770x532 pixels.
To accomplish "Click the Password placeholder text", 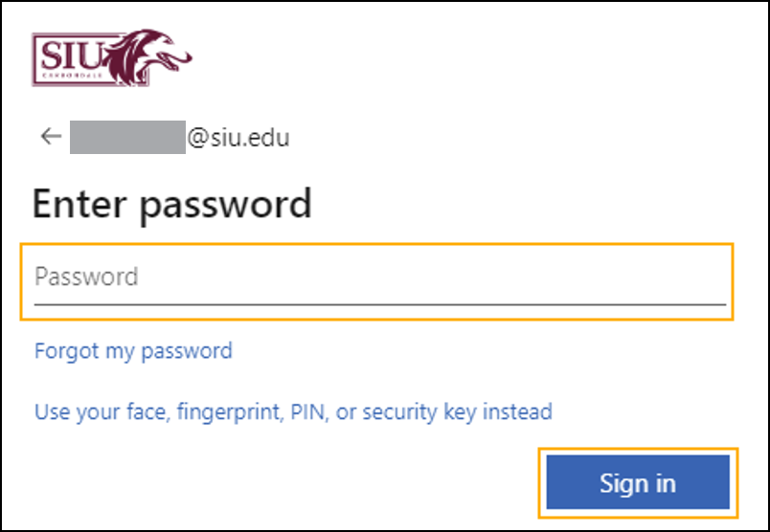I will 86,277.
